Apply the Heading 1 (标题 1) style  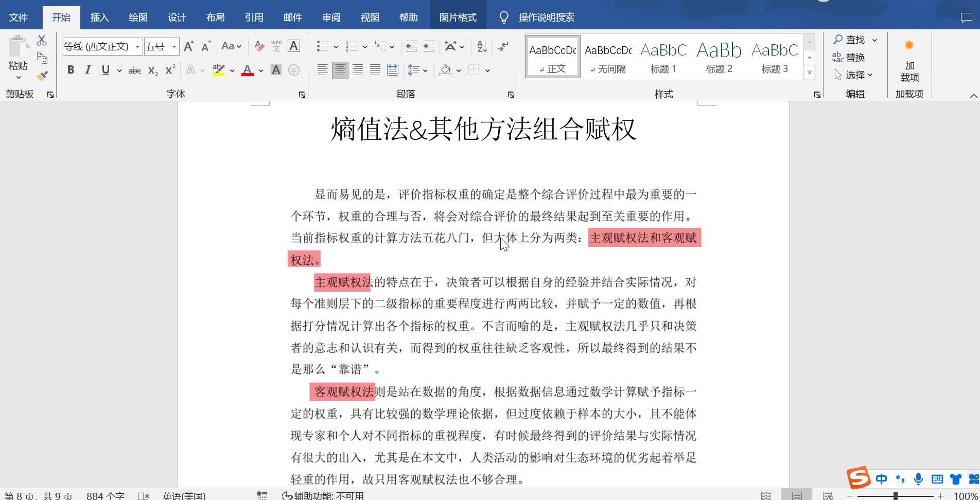(x=663, y=57)
